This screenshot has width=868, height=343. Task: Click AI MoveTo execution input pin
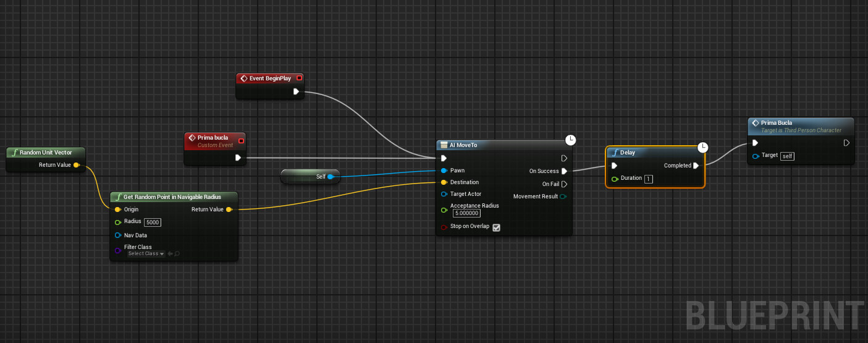coord(444,158)
